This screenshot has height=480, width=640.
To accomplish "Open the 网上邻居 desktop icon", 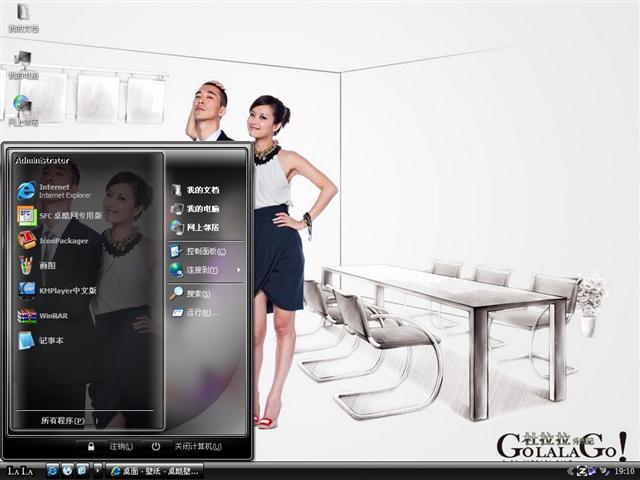I will click(23, 110).
